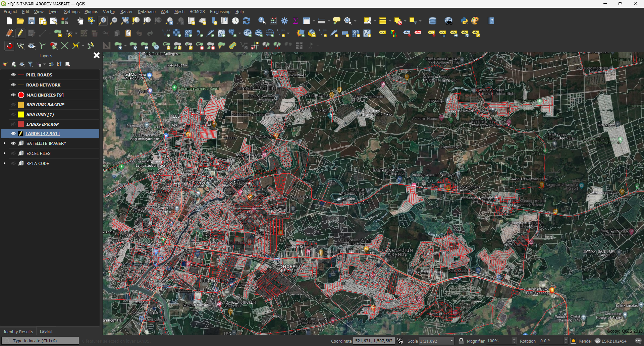Image resolution: width=644 pixels, height=346 pixels.
Task: Expand the RPTA CODE group
Action: [4, 163]
